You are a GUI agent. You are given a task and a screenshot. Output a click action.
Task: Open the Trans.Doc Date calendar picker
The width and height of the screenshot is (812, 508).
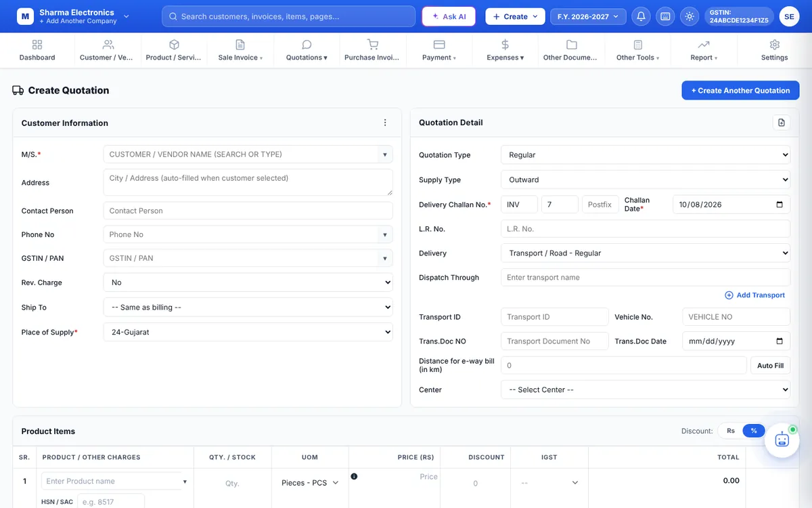pyautogui.click(x=780, y=341)
